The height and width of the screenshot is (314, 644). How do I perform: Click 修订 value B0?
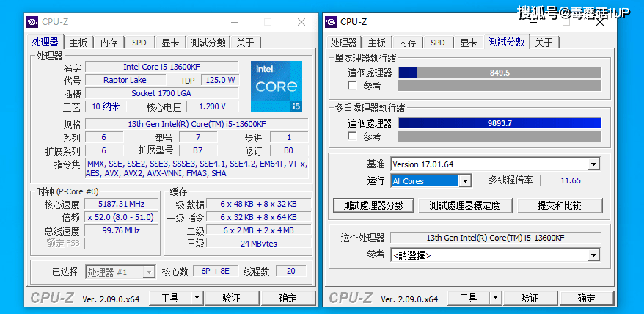pos(289,150)
